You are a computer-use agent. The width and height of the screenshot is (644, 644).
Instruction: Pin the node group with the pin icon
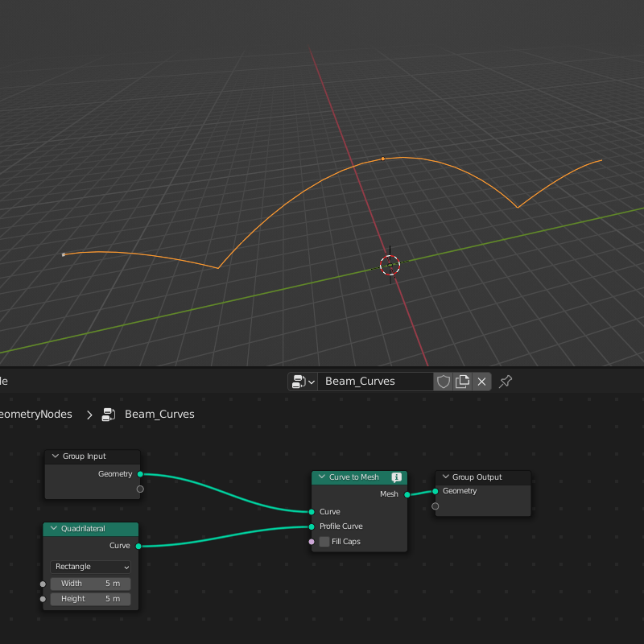(x=505, y=381)
